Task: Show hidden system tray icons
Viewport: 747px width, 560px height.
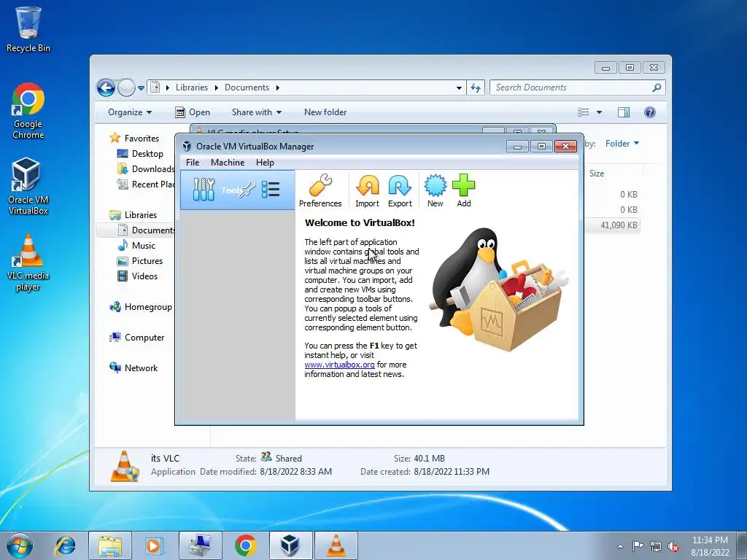Action: point(620,546)
